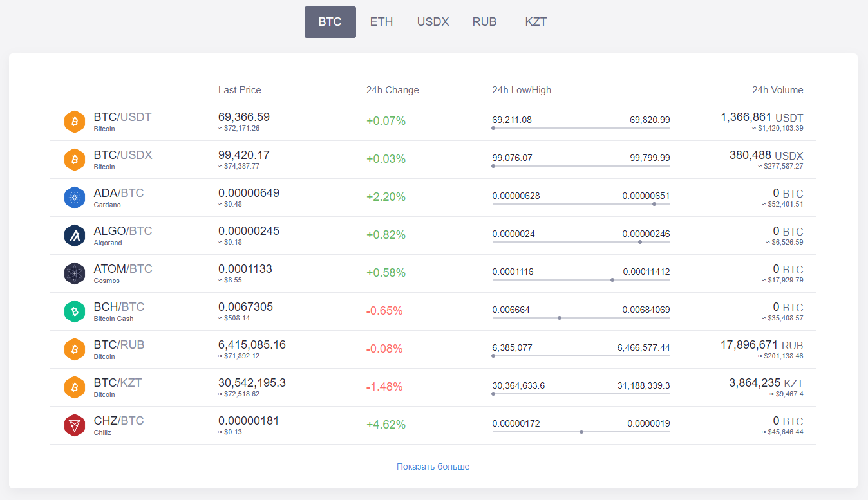This screenshot has height=500, width=868.
Task: Click the +0.07% change value
Action: (x=386, y=121)
